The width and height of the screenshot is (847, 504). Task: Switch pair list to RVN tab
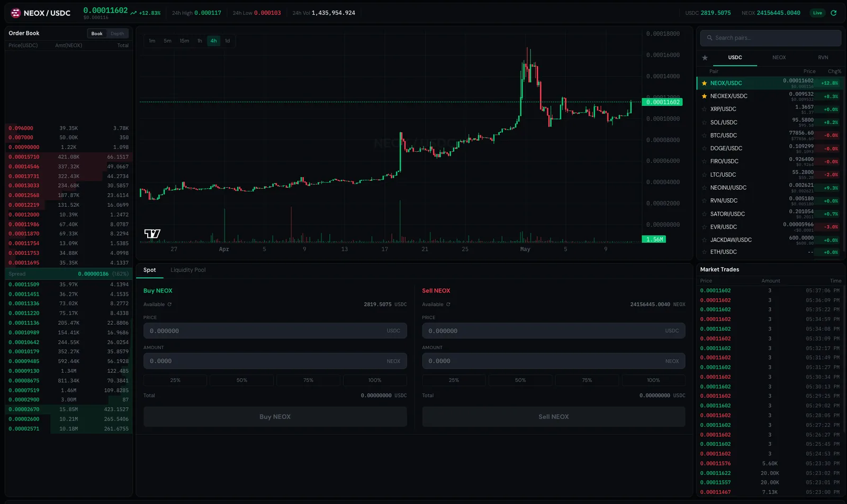click(x=823, y=58)
